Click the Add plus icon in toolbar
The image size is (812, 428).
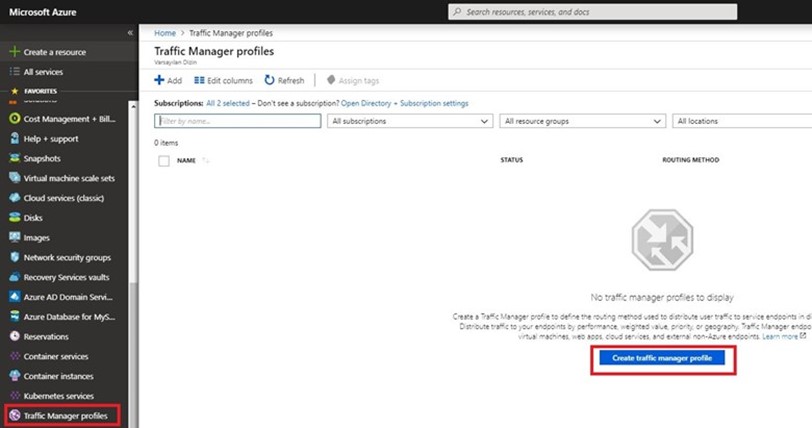coord(159,80)
